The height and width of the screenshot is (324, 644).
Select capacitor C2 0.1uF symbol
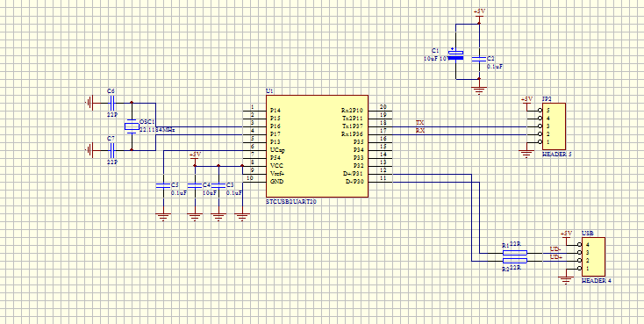[479, 59]
